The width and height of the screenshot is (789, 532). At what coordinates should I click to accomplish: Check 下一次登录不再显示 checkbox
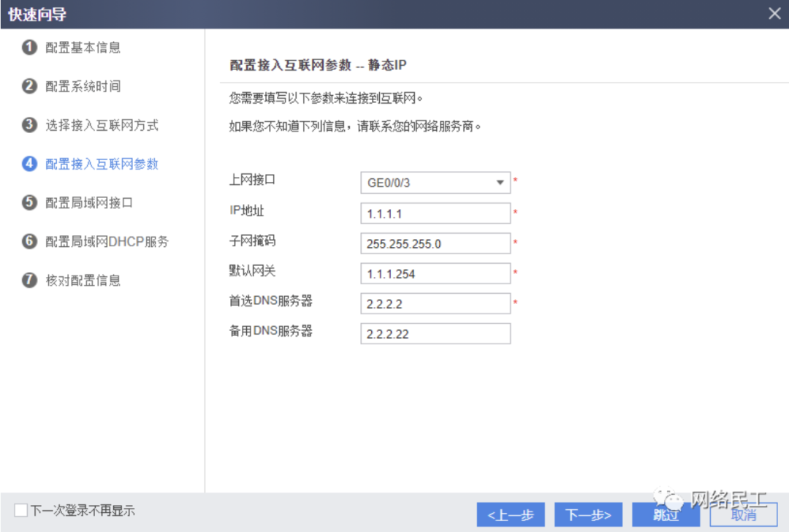(20, 510)
